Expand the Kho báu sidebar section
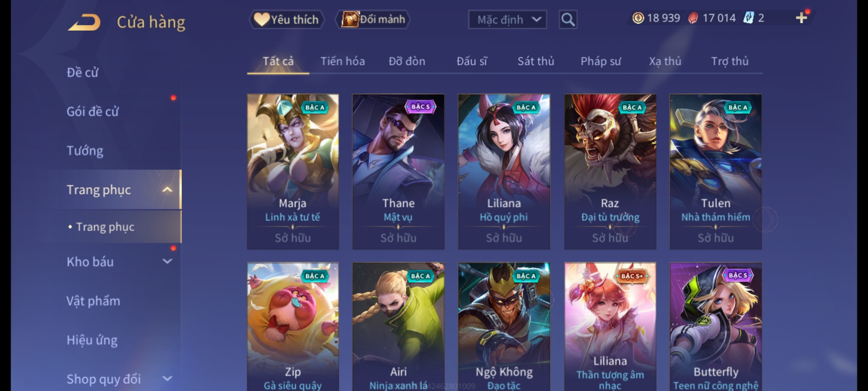Viewport: 868px width, 391px height. coord(167,261)
